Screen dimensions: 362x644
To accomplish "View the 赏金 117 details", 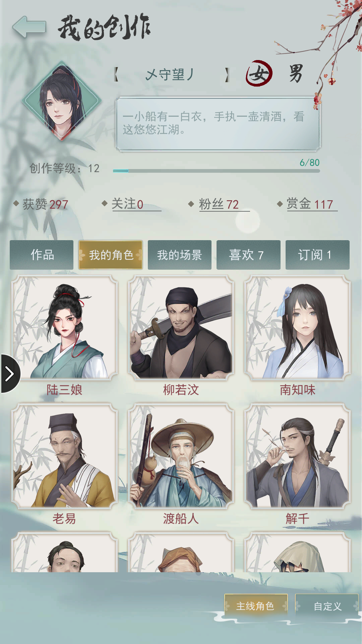I will pos(308,204).
